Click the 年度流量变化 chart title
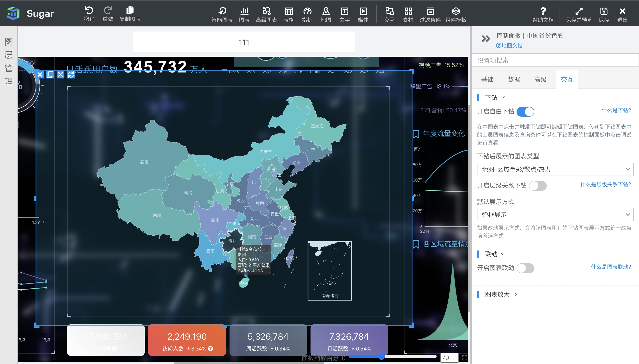This screenshot has height=364, width=639. (444, 133)
